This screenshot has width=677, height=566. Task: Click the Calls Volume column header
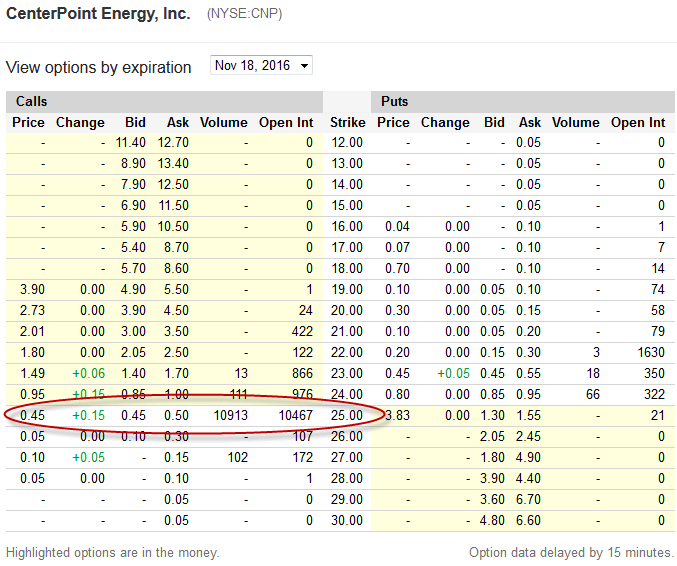[224, 123]
